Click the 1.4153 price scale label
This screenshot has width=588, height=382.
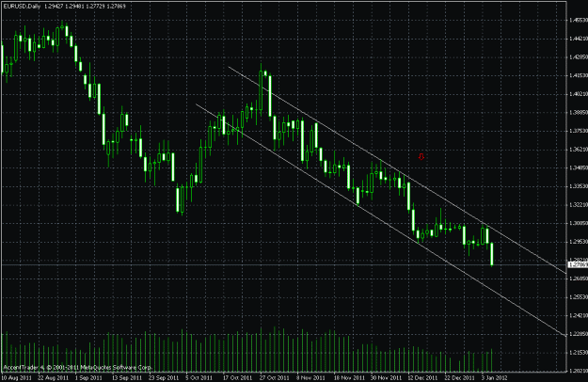[x=579, y=75]
